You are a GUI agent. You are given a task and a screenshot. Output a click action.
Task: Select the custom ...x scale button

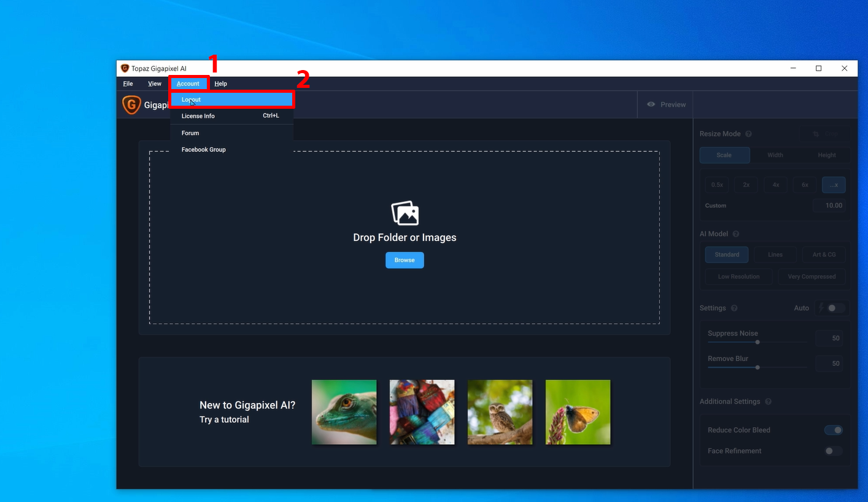point(834,185)
